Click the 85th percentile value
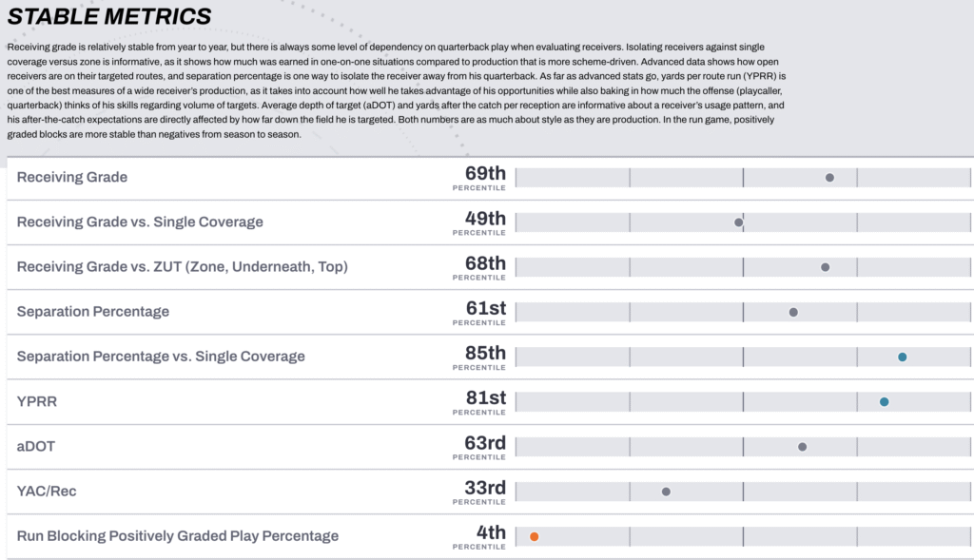 coord(485,354)
